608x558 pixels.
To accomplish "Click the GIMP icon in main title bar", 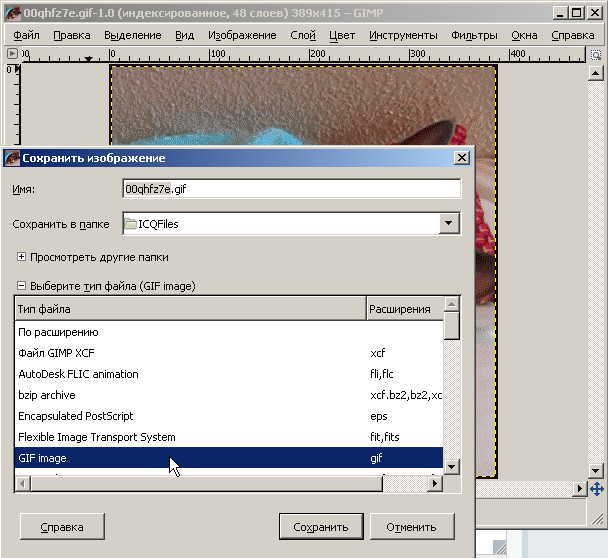I will pyautogui.click(x=11, y=13).
